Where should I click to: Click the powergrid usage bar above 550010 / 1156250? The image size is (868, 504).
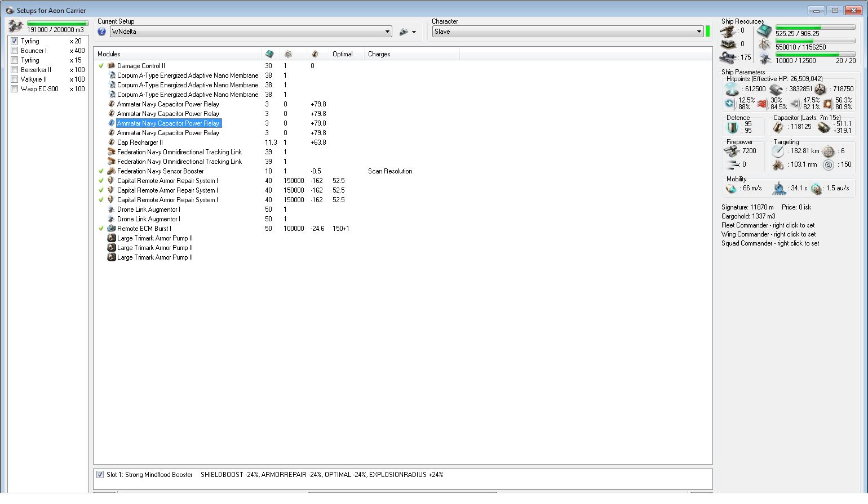coord(816,41)
